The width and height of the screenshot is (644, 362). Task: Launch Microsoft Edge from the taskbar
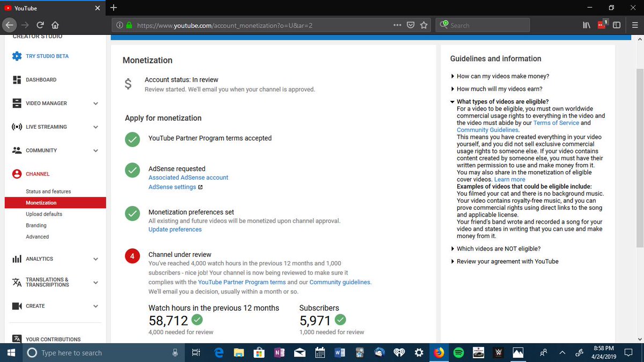tap(219, 352)
